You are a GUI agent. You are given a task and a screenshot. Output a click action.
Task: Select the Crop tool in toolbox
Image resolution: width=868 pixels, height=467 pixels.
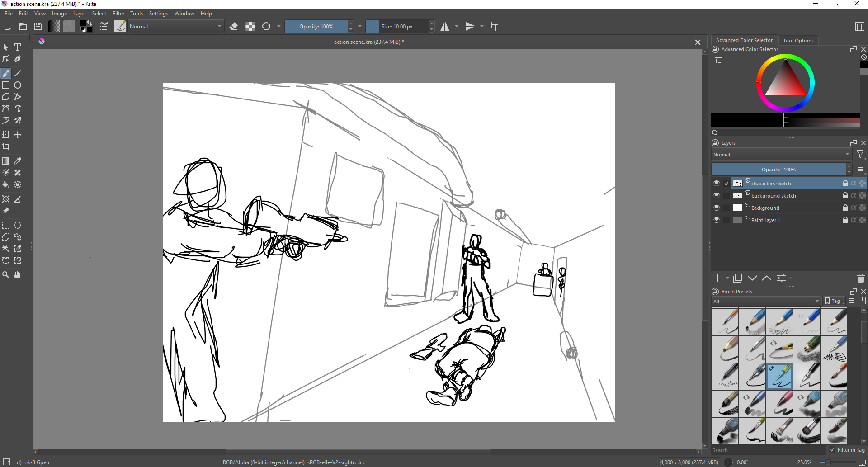(6, 146)
